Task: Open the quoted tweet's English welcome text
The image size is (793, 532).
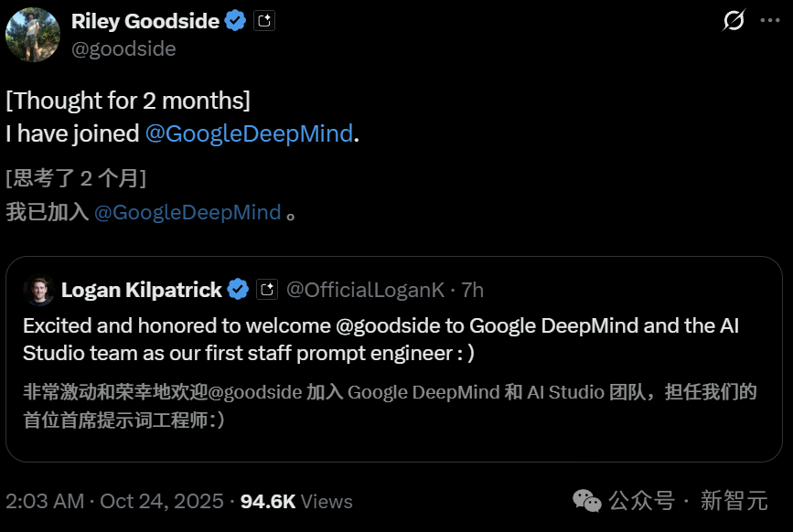Action: coord(380,339)
